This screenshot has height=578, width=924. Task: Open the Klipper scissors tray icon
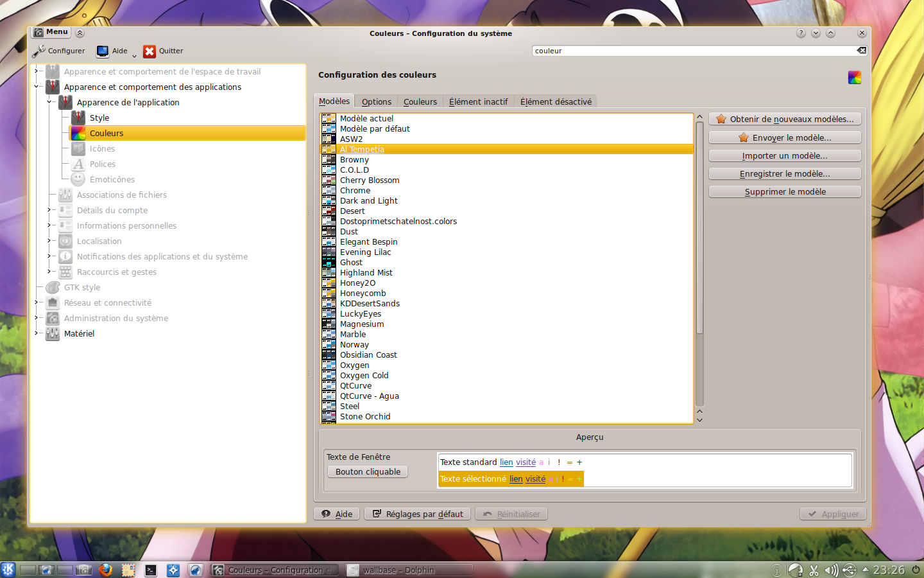[814, 570]
